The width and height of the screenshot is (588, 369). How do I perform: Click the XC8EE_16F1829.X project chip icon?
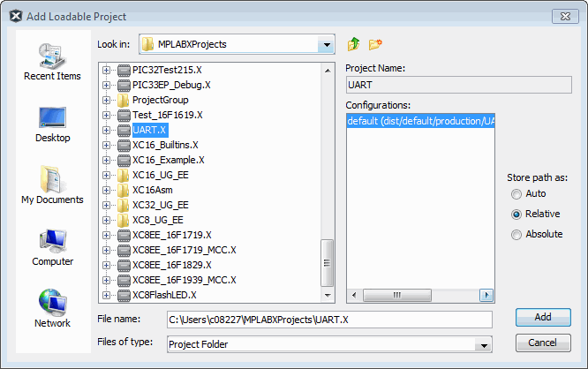pos(124,265)
